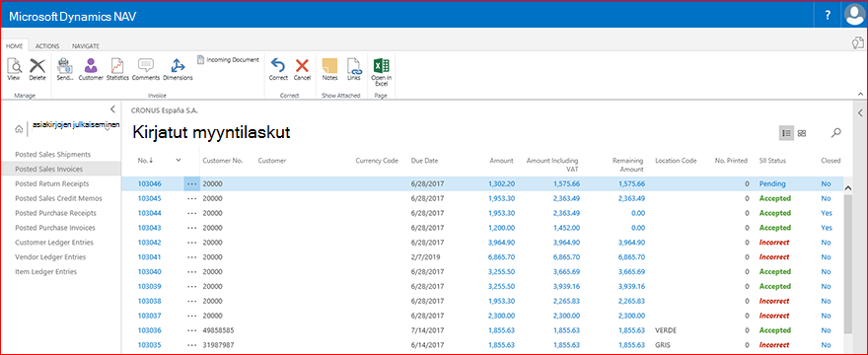Switch to the NAVIGATE ribbon tab
Image resolution: width=868 pixels, height=355 pixels.
click(86, 46)
